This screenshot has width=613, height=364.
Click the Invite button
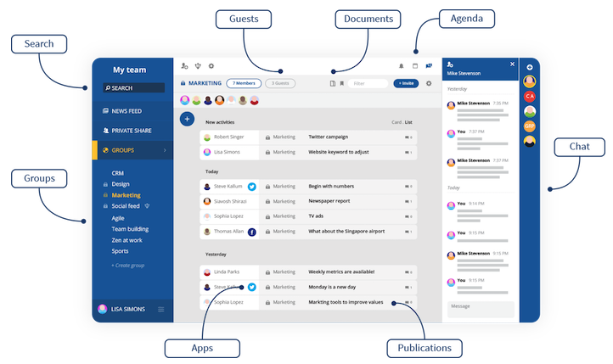[x=406, y=83]
